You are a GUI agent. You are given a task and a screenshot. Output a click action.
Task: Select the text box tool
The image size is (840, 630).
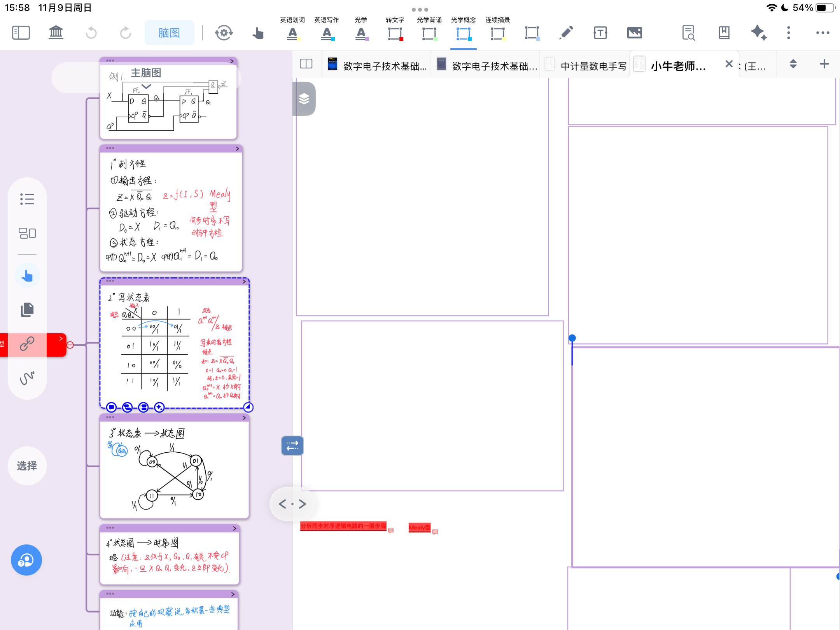[x=600, y=33]
